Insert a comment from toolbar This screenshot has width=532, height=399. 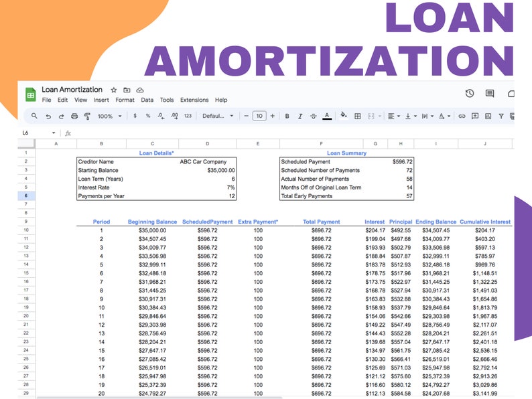click(x=475, y=116)
